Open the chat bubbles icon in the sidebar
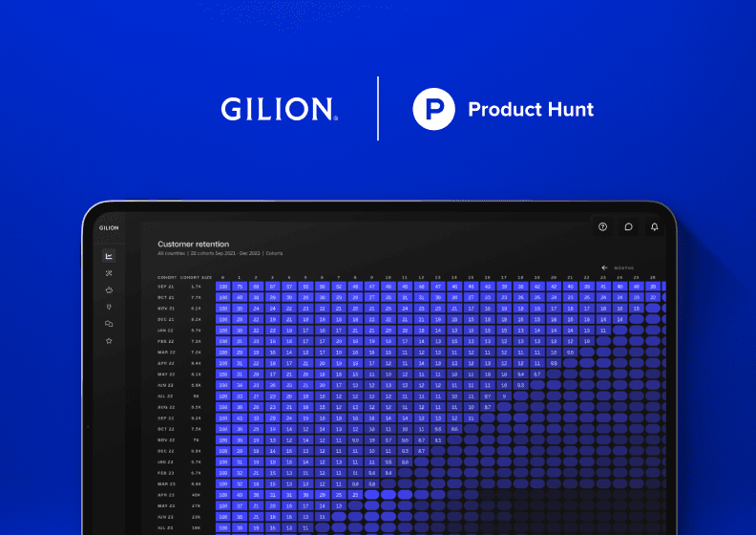Screen dimensions: 756x535 click(109, 324)
